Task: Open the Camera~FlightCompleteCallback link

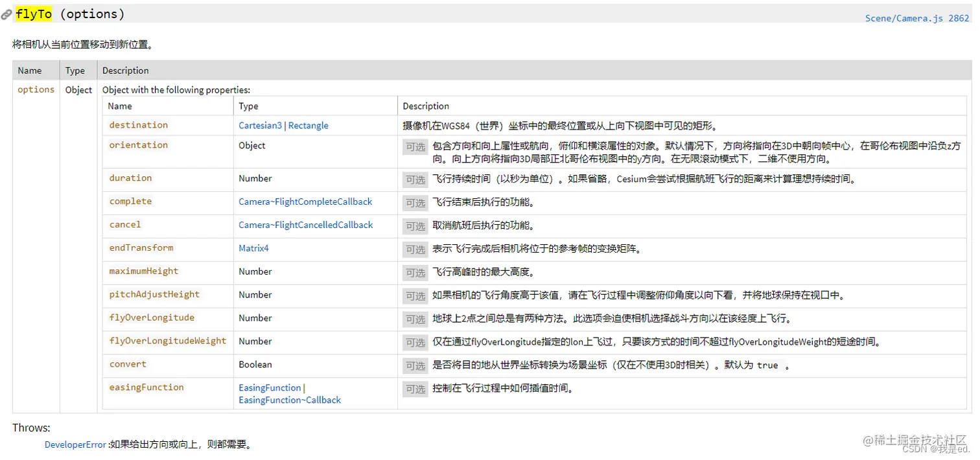Action: (305, 201)
